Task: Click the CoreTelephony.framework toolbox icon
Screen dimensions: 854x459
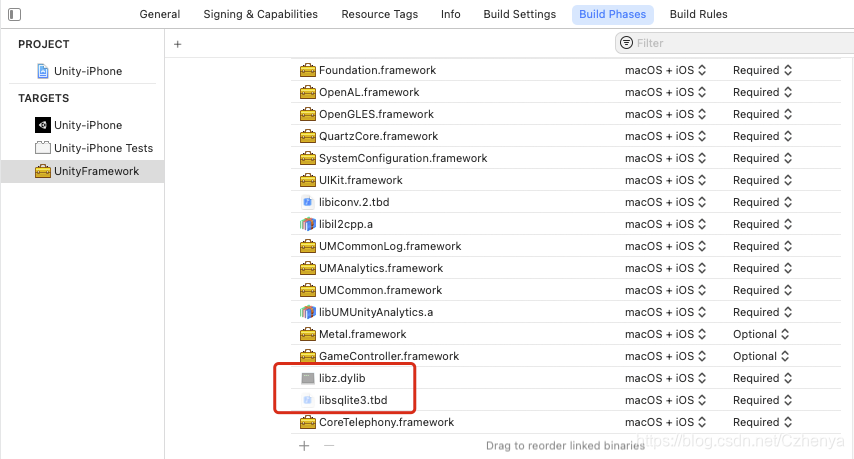Action: (x=308, y=422)
